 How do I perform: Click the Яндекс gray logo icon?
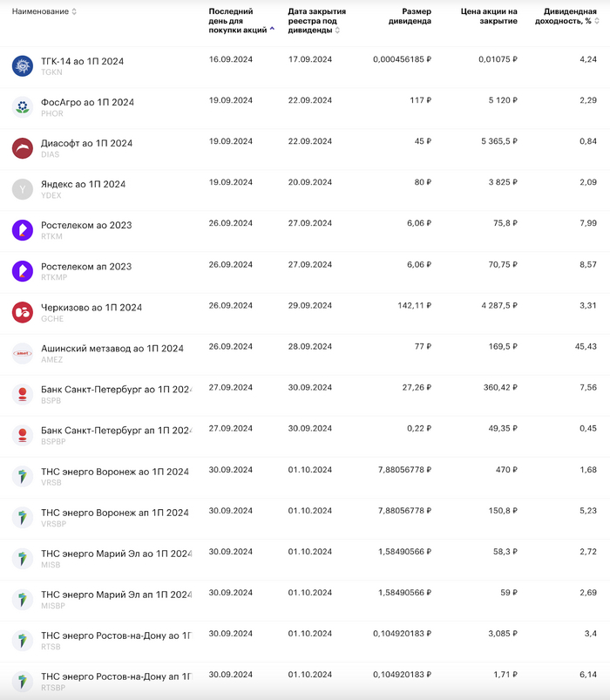pyautogui.click(x=22, y=188)
